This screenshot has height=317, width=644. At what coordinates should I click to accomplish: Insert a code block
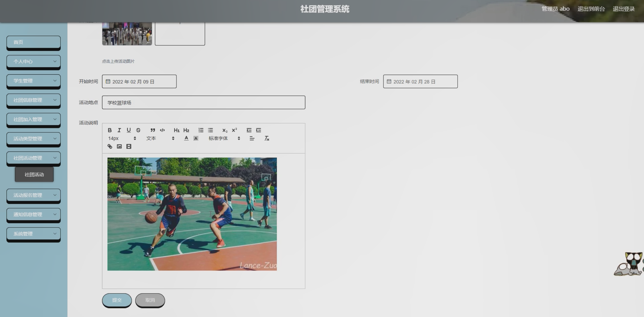(x=162, y=130)
